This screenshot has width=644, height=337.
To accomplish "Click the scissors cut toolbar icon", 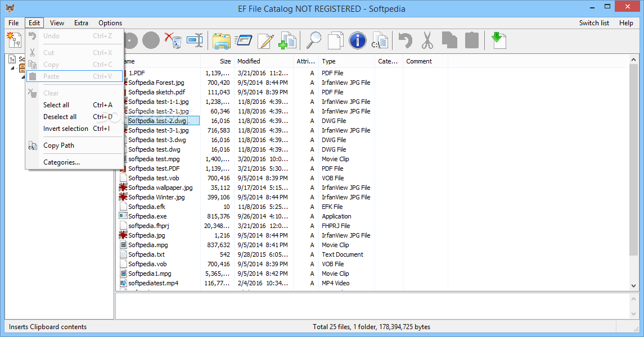I will [x=427, y=40].
